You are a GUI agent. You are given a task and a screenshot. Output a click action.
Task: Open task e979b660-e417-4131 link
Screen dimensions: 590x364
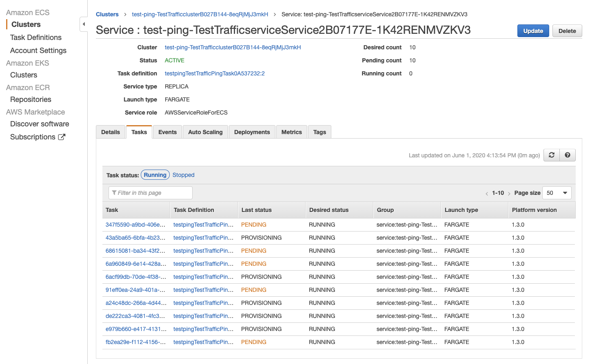tap(136, 329)
